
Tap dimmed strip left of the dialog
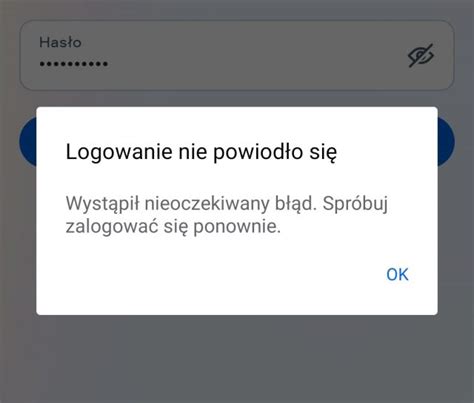(x=18, y=233)
